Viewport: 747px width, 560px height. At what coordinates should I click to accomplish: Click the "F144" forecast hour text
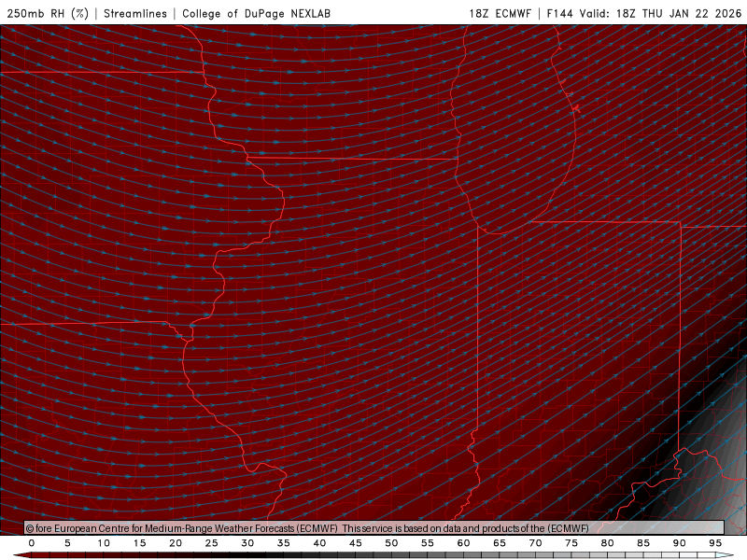pos(559,13)
